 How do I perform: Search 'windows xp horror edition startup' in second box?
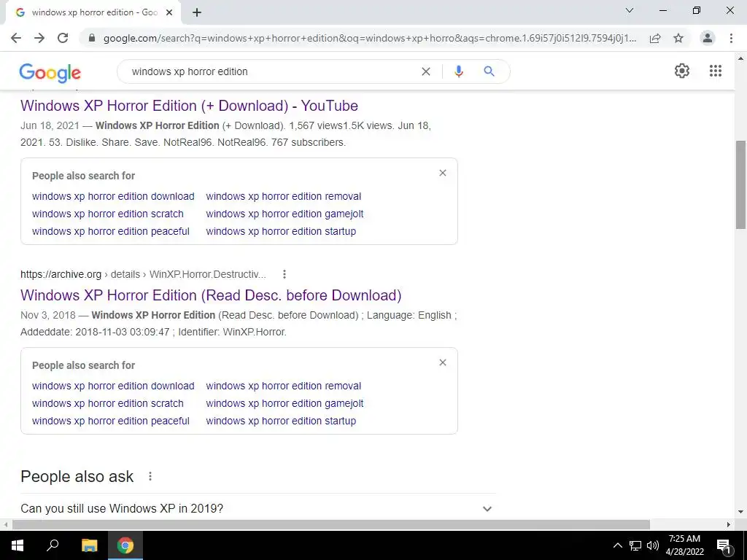tap(281, 421)
